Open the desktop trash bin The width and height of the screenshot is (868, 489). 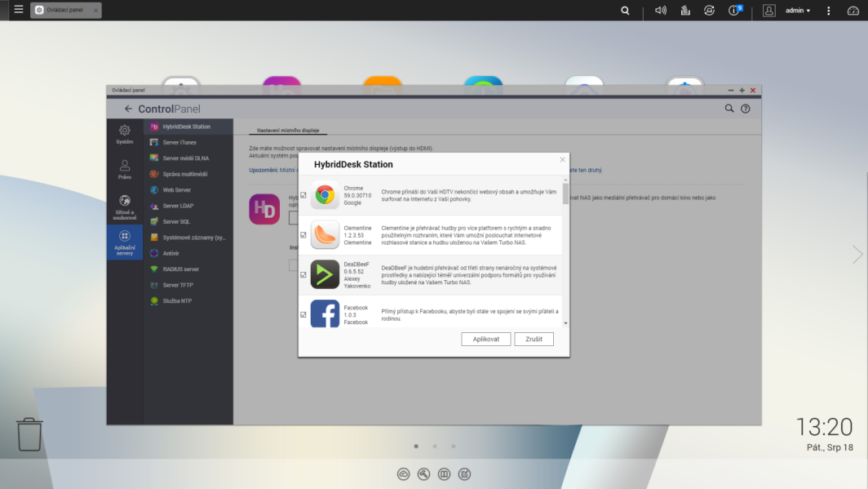pyautogui.click(x=29, y=435)
